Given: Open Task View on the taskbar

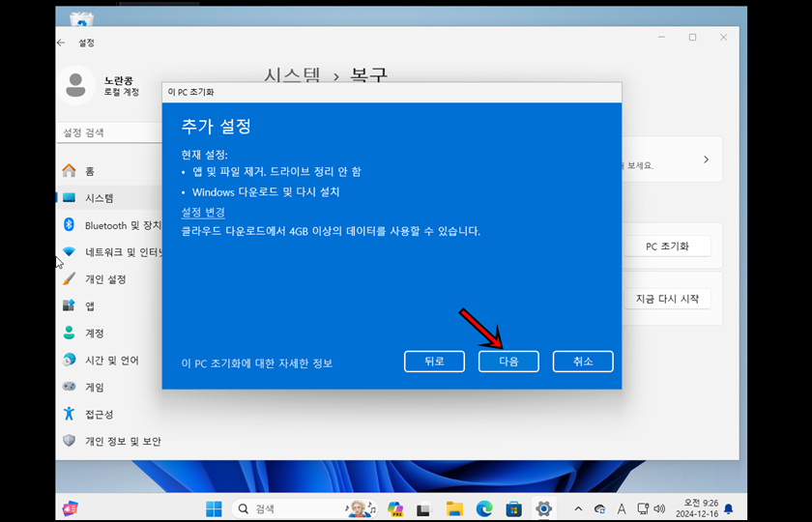Looking at the screenshot, I should (424, 508).
